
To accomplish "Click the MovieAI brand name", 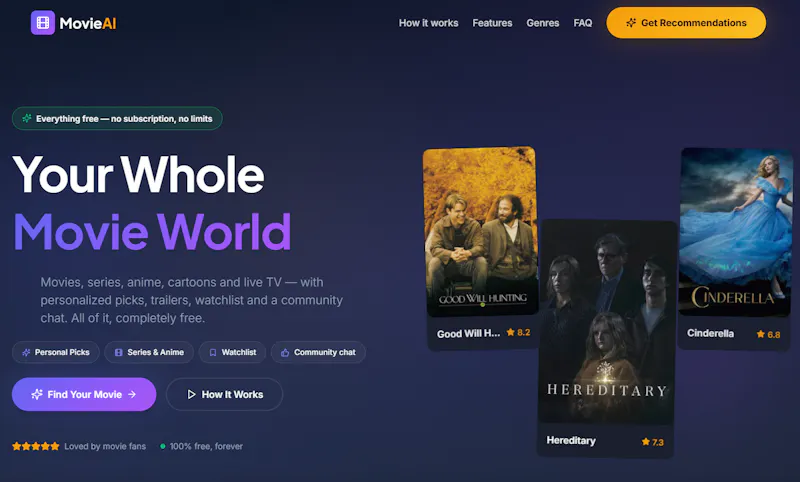I will click(x=88, y=23).
